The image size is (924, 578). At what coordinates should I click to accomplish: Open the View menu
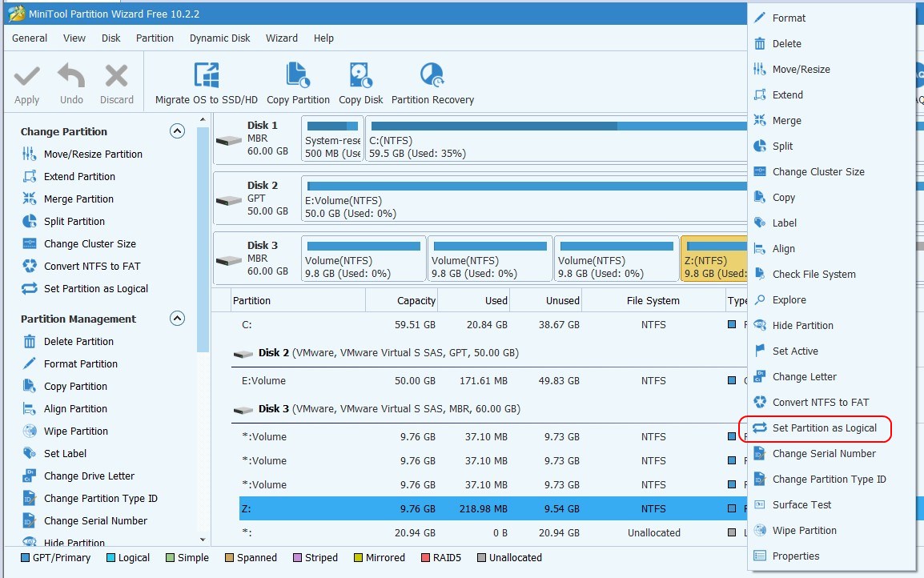click(74, 38)
